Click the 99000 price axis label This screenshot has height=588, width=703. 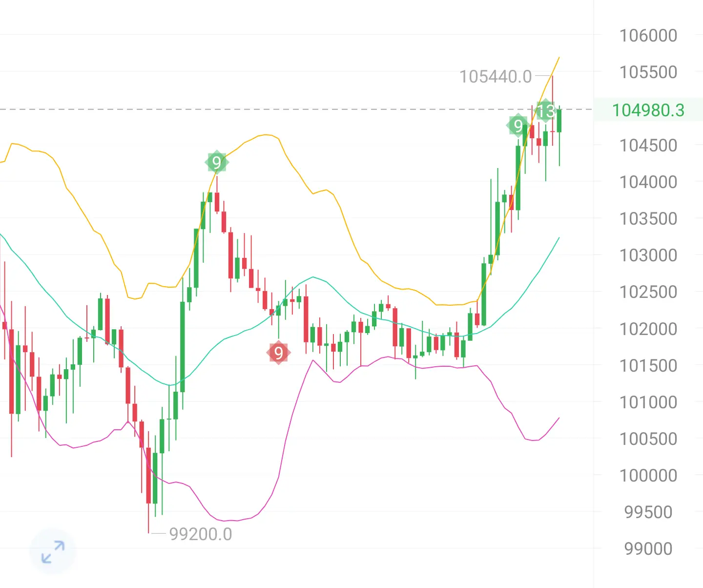(x=648, y=548)
